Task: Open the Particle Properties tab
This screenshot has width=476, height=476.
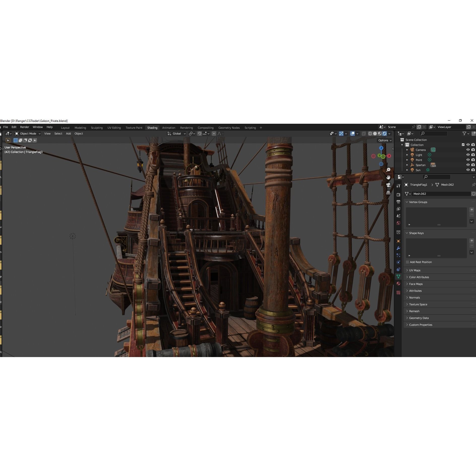Action: click(x=398, y=255)
